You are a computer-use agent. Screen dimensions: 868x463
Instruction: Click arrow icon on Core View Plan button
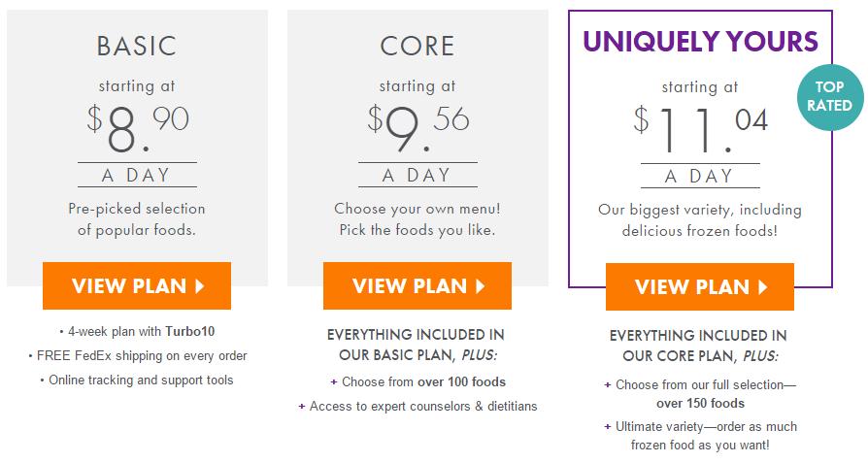tap(481, 286)
